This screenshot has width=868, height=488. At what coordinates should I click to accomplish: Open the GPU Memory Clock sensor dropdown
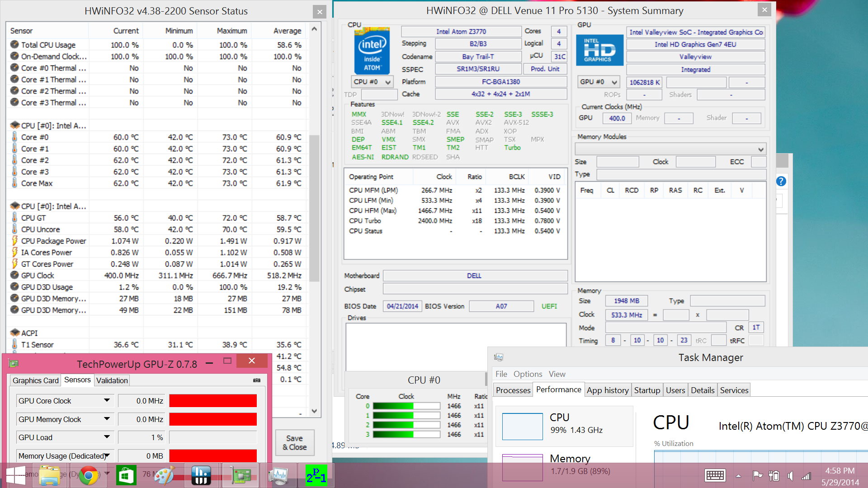[107, 419]
